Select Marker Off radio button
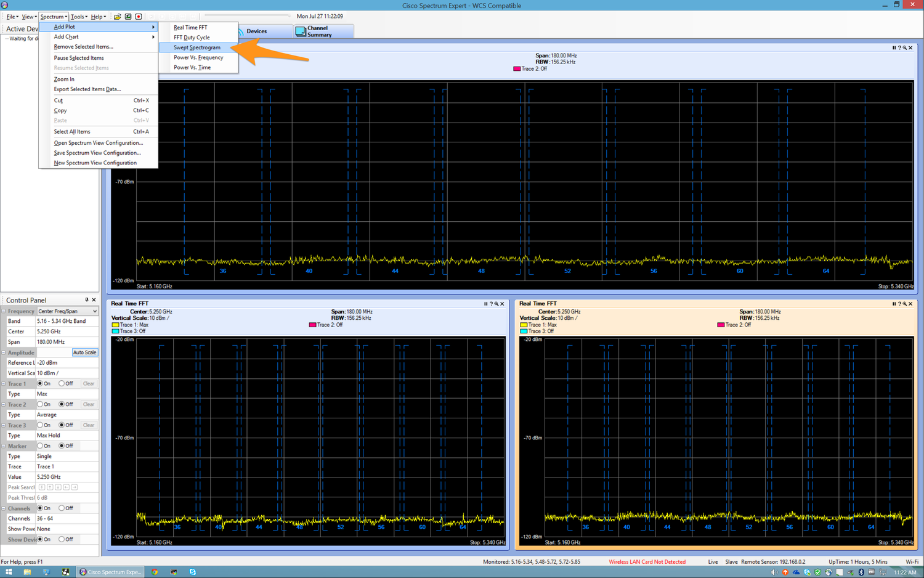924x578 pixels. pos(62,446)
